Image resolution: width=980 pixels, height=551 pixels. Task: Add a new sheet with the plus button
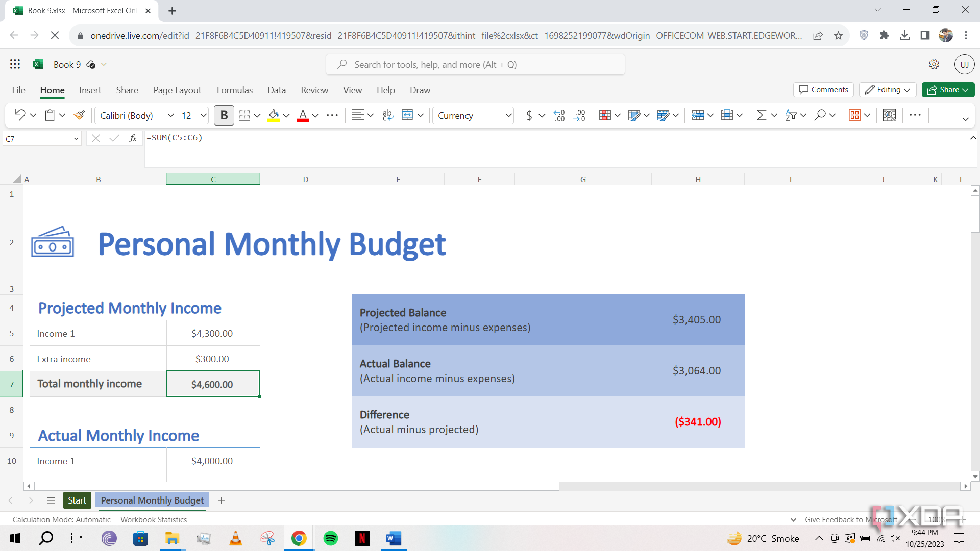coord(222,500)
